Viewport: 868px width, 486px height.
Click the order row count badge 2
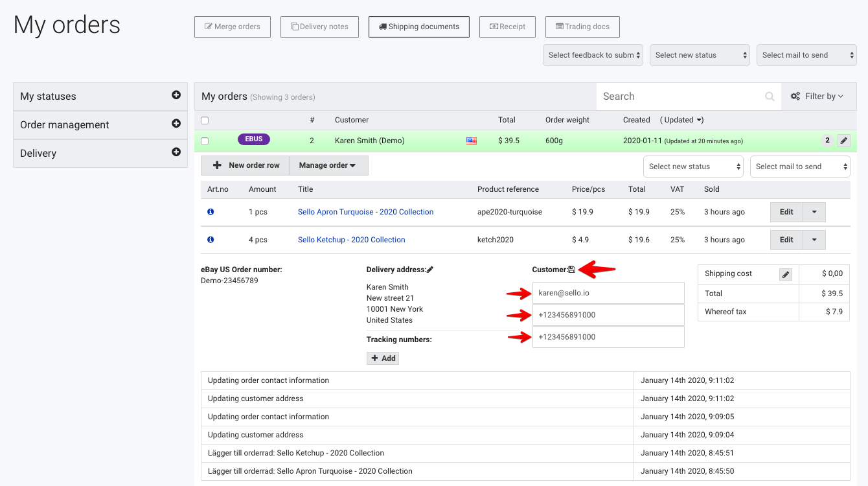(827, 141)
